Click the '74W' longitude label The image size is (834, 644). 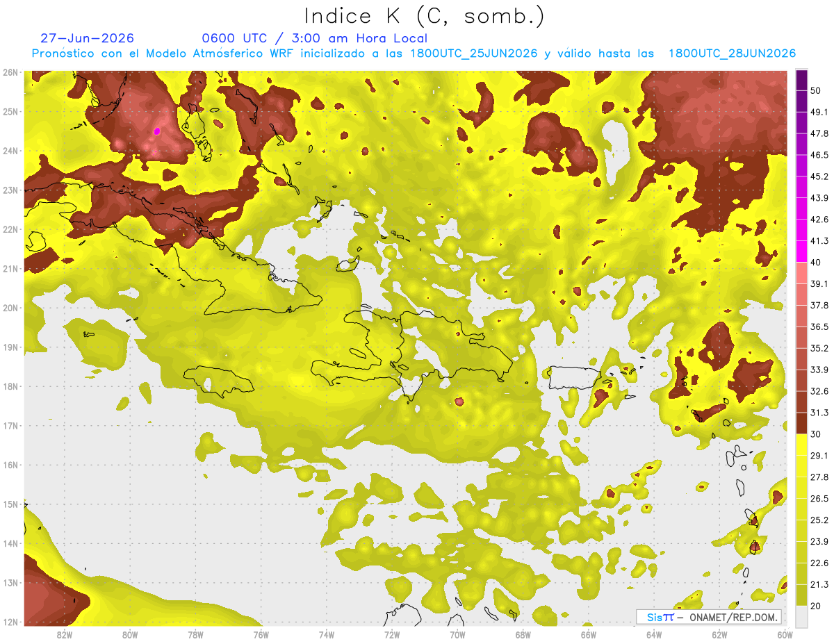(327, 635)
